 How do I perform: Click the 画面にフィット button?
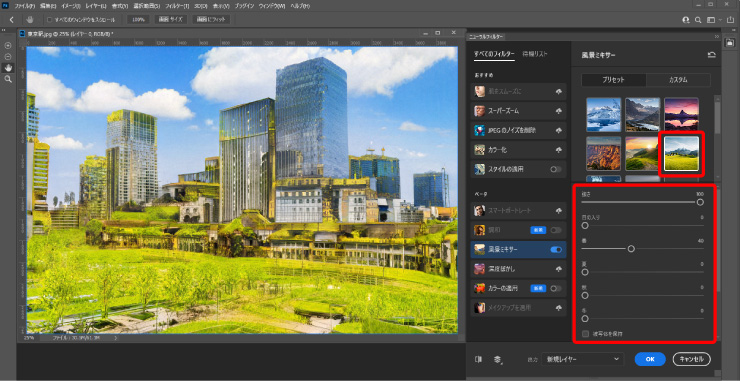(x=211, y=20)
